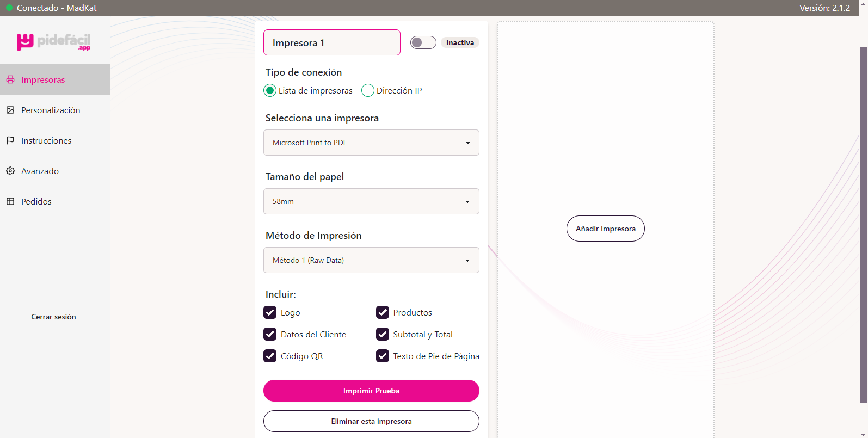Viewport: 868px width, 438px height.
Task: Open the Microsoft Print to PDF printer dropdown
Action: pos(371,143)
